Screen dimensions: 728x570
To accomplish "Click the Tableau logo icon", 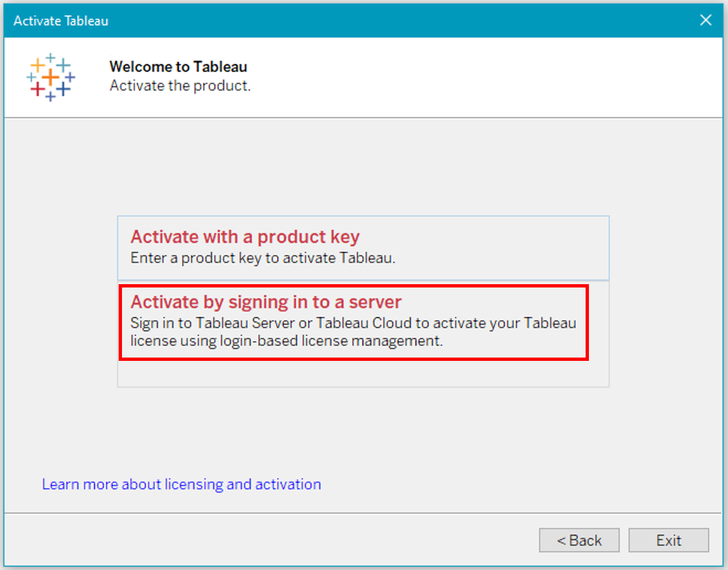I will click(50, 77).
